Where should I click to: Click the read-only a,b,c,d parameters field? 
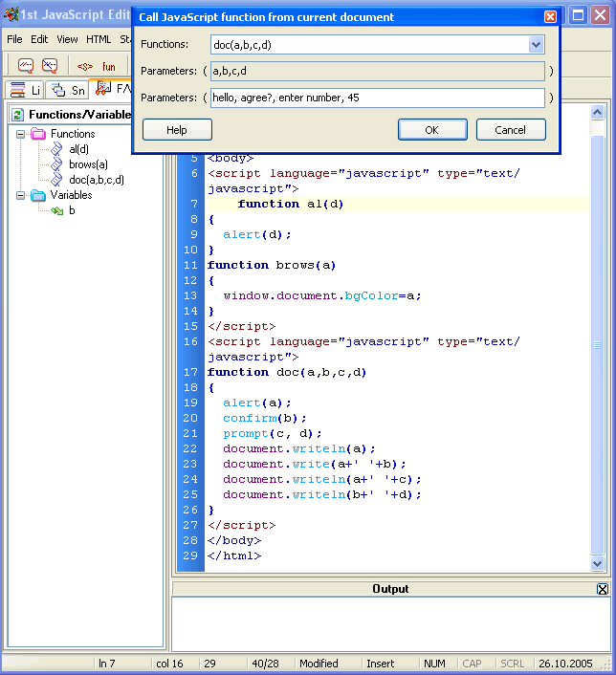378,71
